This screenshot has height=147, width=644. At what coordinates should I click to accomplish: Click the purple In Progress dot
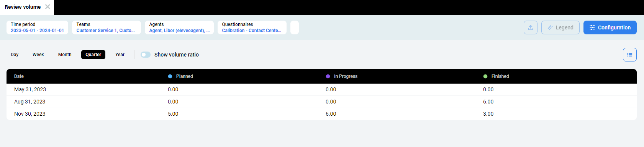coord(328,76)
